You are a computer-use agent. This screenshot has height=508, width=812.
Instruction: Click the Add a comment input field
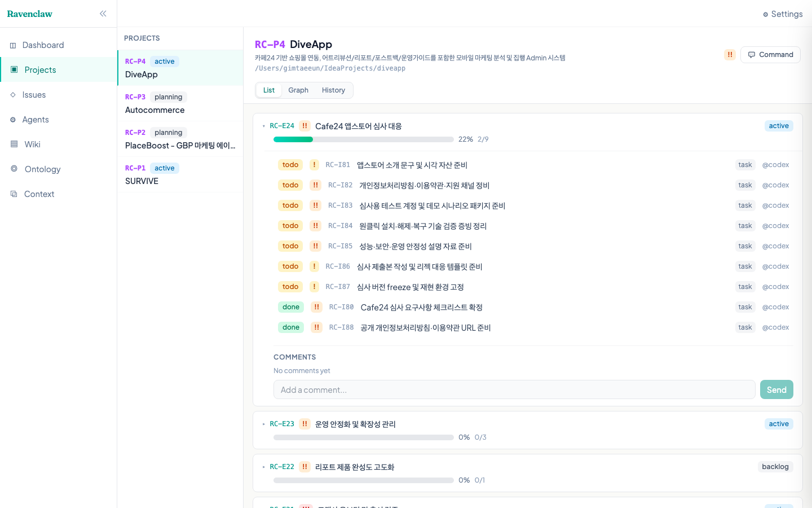[514, 389]
